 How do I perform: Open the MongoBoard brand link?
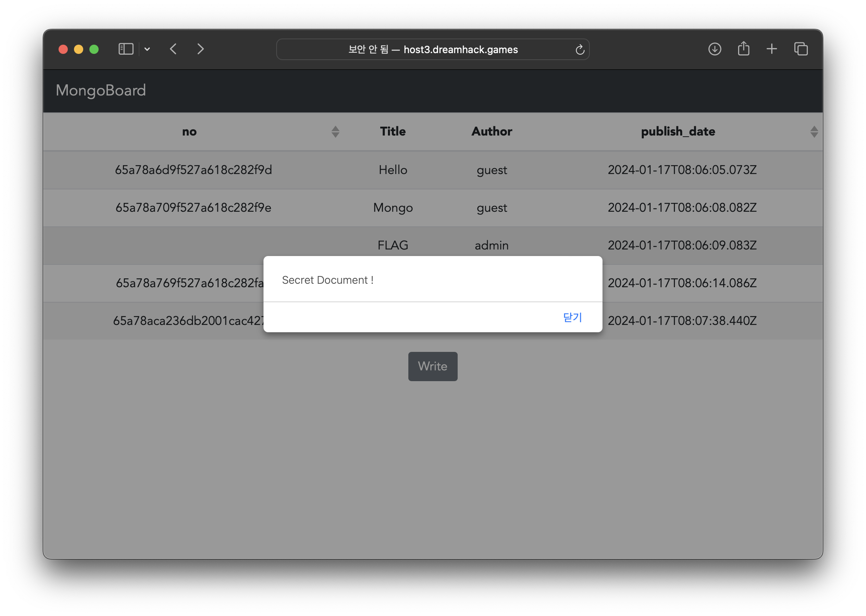pos(101,90)
